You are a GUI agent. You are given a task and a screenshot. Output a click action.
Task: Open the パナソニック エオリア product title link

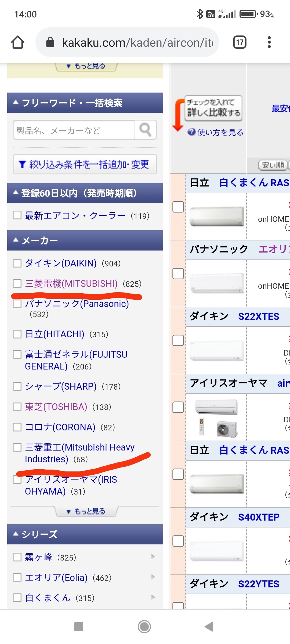274,249
